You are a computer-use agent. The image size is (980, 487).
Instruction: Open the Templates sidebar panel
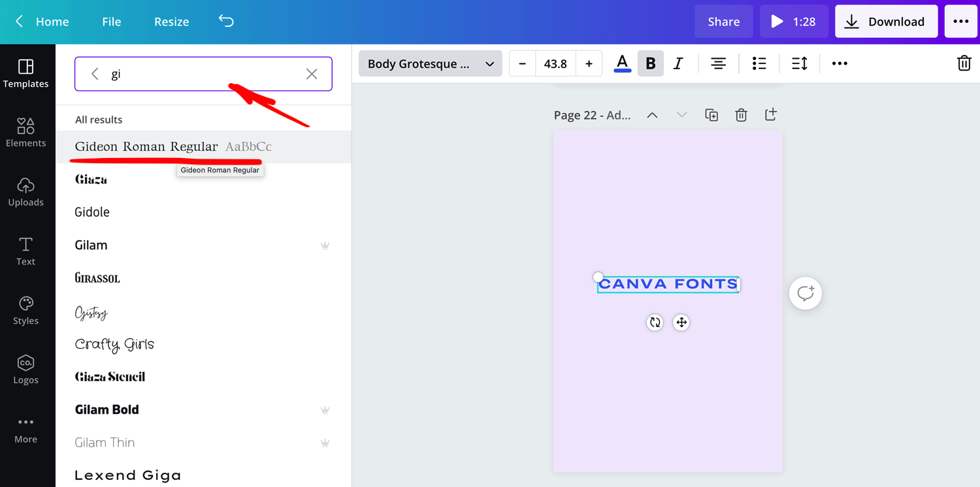[26, 73]
